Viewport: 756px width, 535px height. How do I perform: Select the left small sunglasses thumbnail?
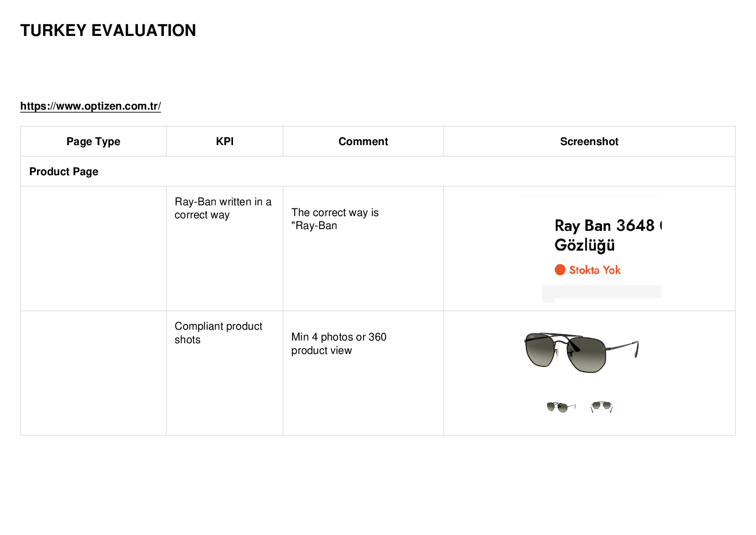561,407
